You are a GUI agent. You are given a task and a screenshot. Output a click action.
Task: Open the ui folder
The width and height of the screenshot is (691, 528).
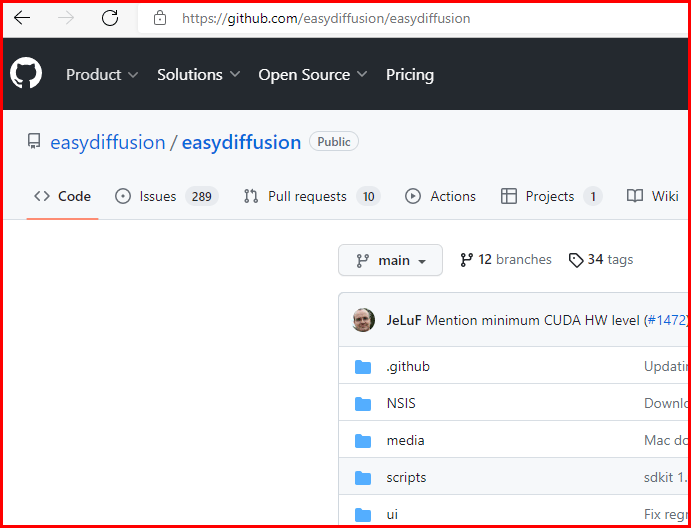click(392, 515)
